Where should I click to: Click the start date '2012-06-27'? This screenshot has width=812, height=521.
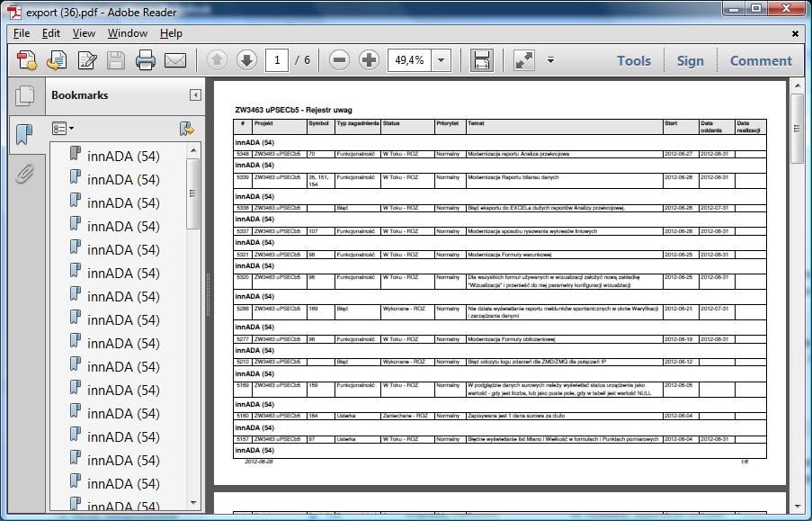click(678, 154)
